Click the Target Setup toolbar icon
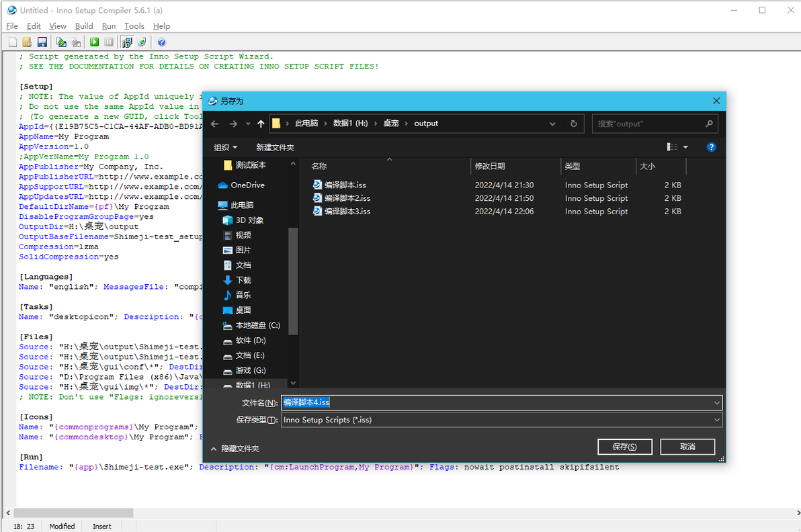The image size is (801, 532). (127, 42)
